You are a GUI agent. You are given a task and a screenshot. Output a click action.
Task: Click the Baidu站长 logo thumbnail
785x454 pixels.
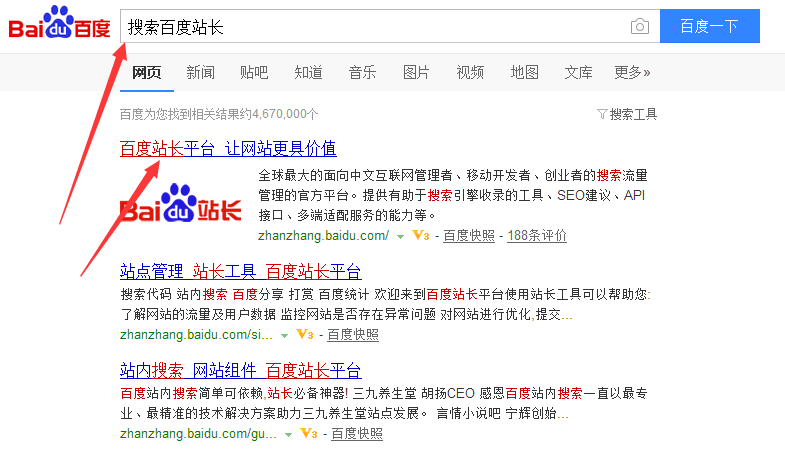[181, 203]
